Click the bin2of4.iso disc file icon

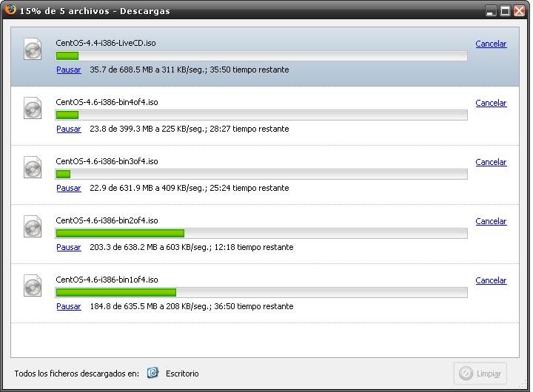point(33,227)
